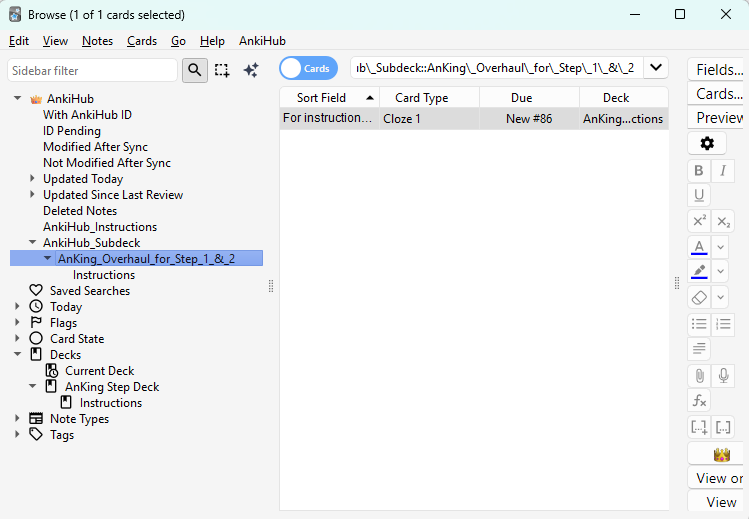Click the sidebar search tool icon

pyautogui.click(x=194, y=70)
